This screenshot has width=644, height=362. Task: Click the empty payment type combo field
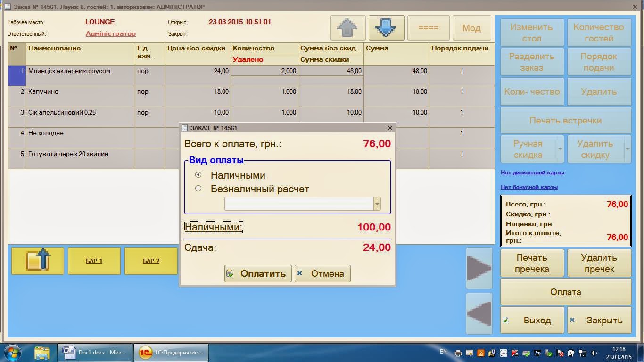point(299,204)
